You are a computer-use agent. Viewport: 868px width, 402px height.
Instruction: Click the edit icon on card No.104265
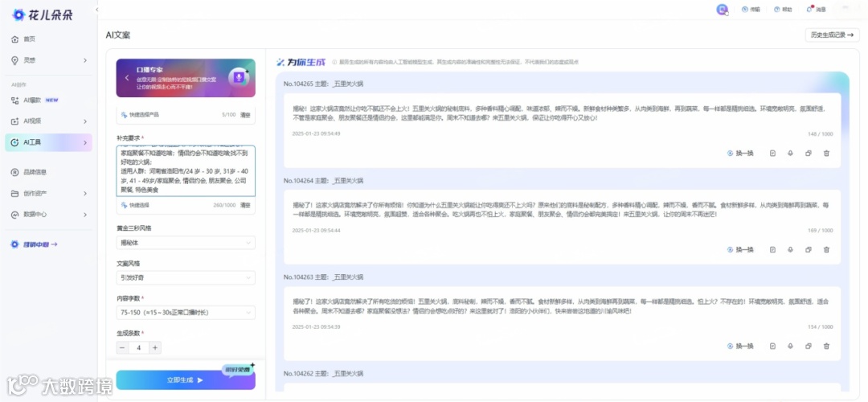click(x=772, y=154)
